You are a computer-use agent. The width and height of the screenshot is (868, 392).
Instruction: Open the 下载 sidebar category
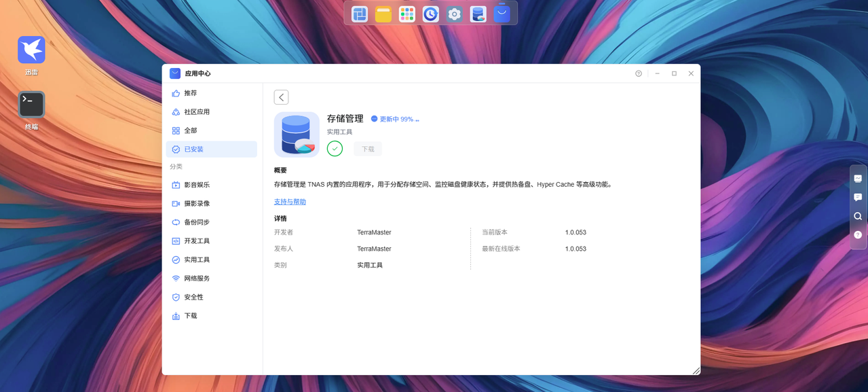[x=212, y=316]
